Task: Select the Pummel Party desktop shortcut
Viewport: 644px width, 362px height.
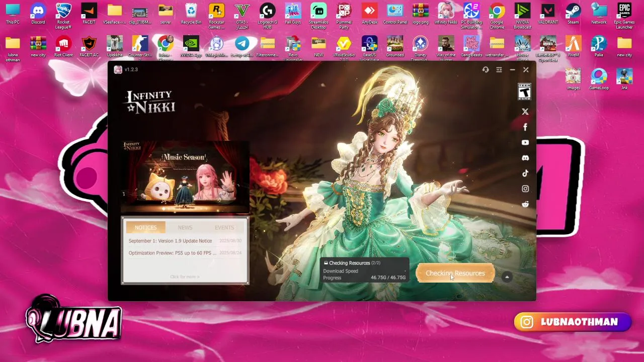Action: pyautogui.click(x=344, y=16)
